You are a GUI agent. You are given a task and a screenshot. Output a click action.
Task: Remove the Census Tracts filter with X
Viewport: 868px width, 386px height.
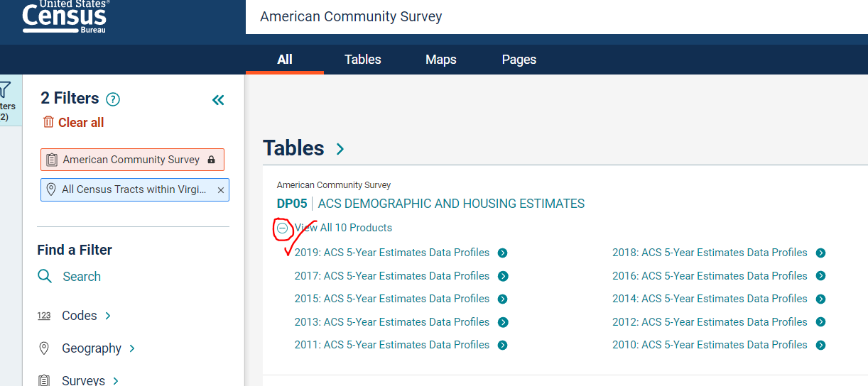220,190
